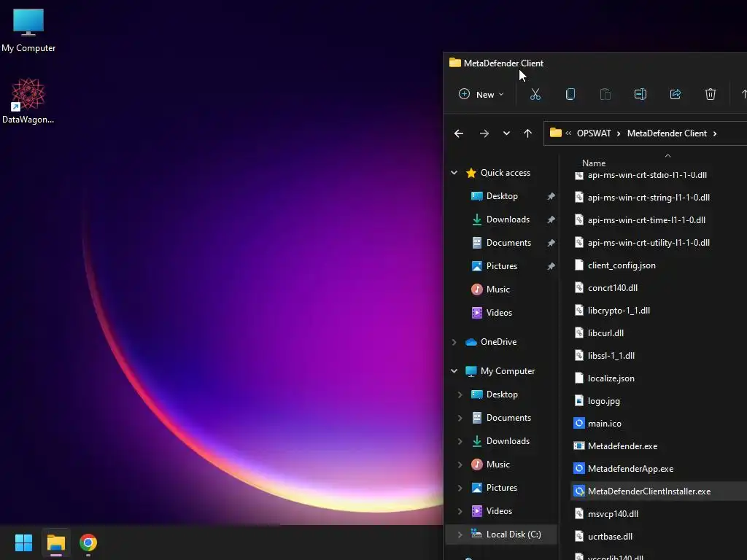Go up one folder level arrow
The image size is (747, 560).
[x=527, y=134]
